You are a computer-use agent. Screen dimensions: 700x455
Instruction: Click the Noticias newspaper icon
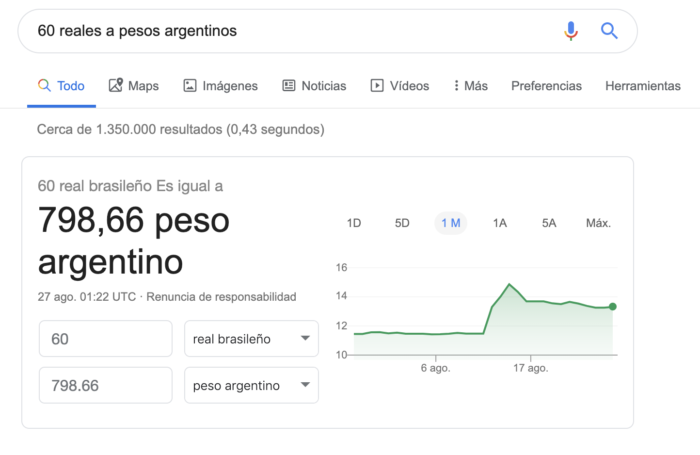coord(289,86)
